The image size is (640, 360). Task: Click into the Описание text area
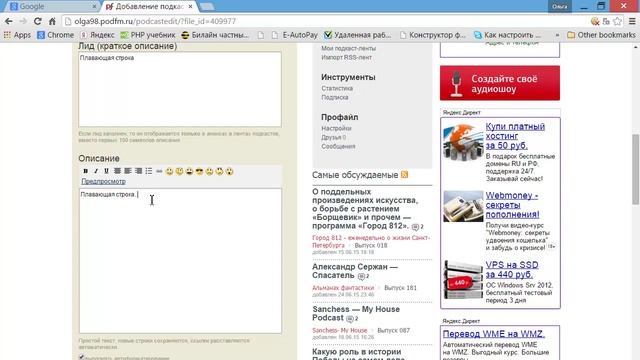coord(180,261)
